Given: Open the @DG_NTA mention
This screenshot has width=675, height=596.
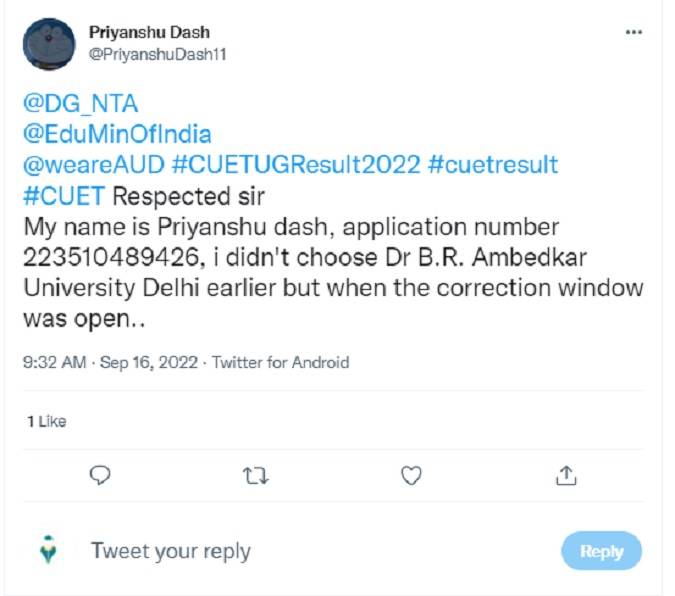Looking at the screenshot, I should point(80,103).
